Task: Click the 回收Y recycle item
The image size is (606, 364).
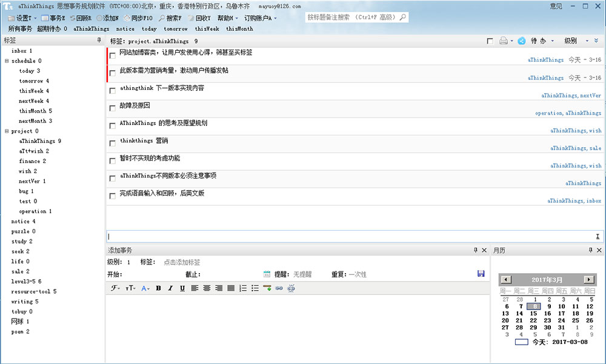Action: 199,18
